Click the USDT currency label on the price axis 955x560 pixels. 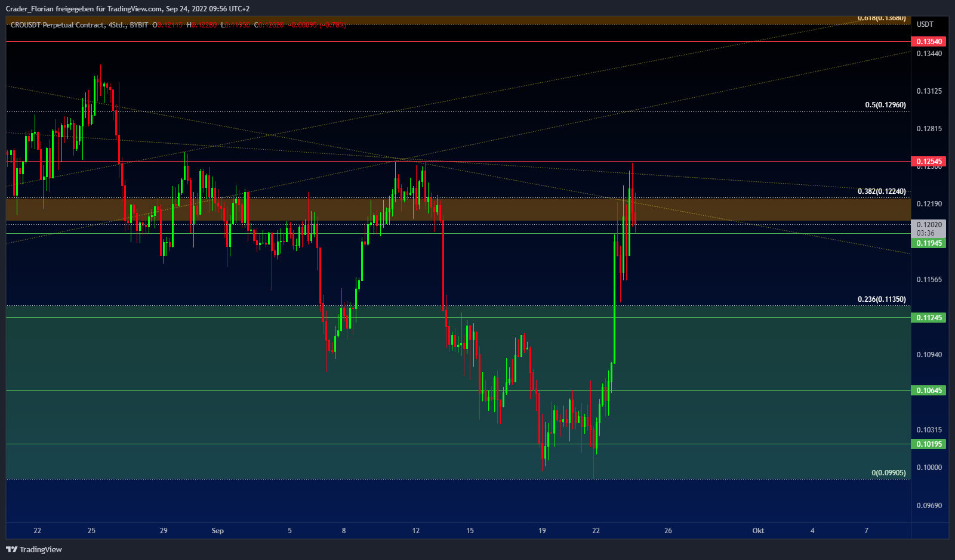925,24
